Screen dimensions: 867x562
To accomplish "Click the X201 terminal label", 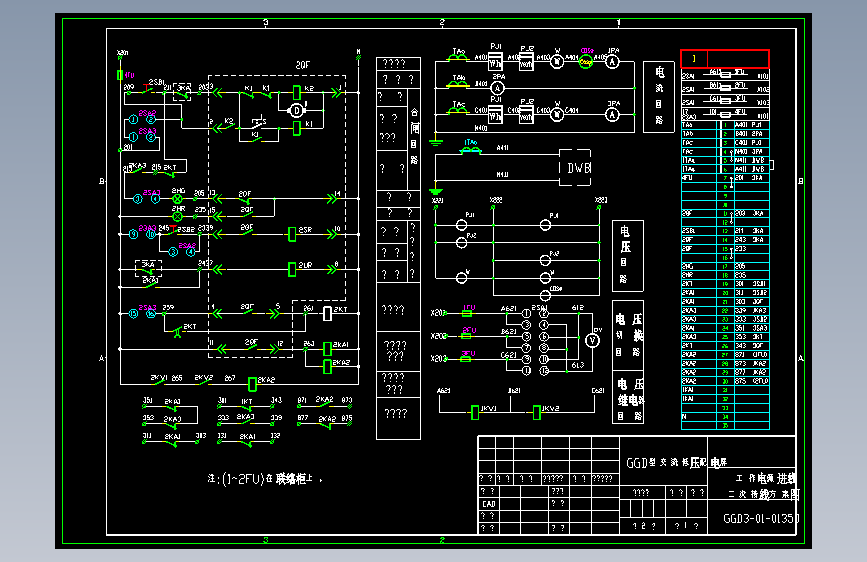I will [438, 313].
